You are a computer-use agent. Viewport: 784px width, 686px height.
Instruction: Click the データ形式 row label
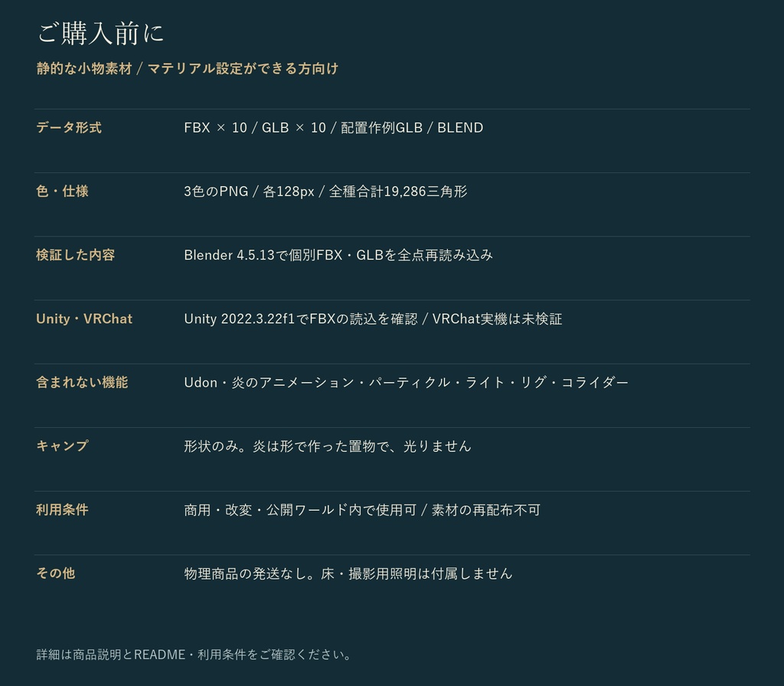tap(68, 128)
